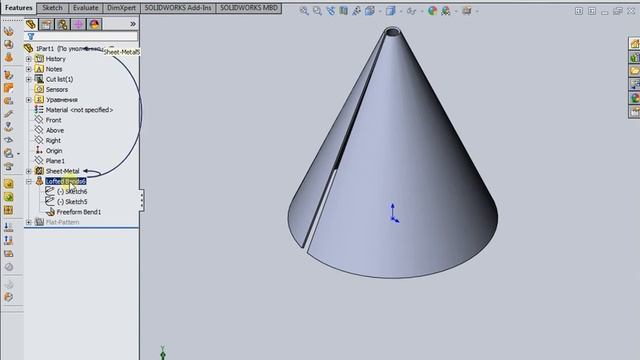Screen dimensions: 640x360
Task: Click the Display Style icon
Action: tap(391, 11)
